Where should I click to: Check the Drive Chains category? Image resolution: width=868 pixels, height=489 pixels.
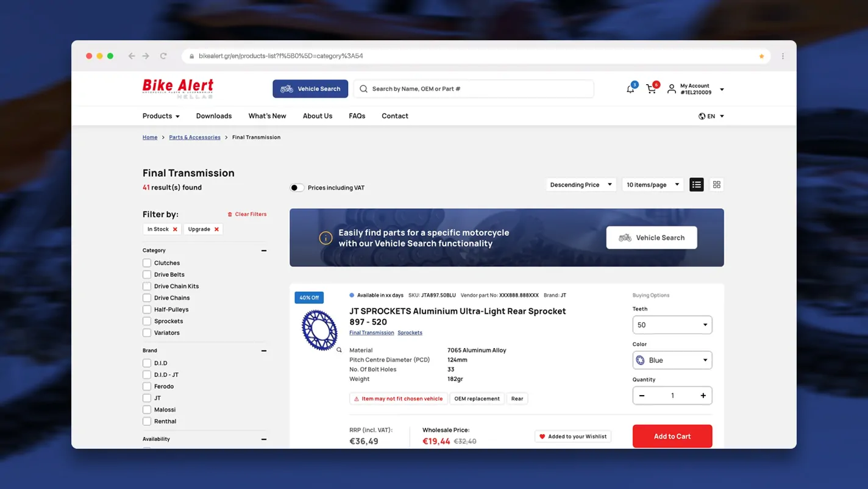[x=147, y=298]
